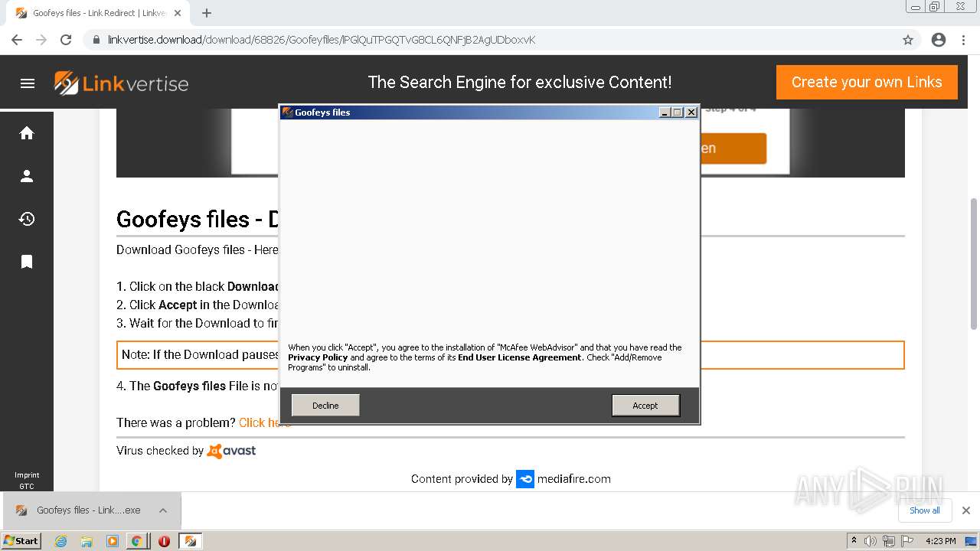The width and height of the screenshot is (980, 551).
Task: Switch to Chrome in the taskbar
Action: click(x=137, y=541)
